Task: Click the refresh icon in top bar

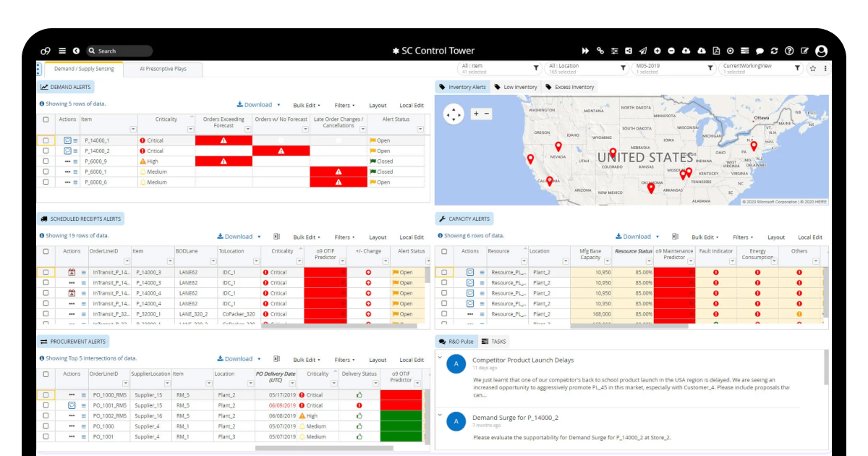Action: click(775, 51)
